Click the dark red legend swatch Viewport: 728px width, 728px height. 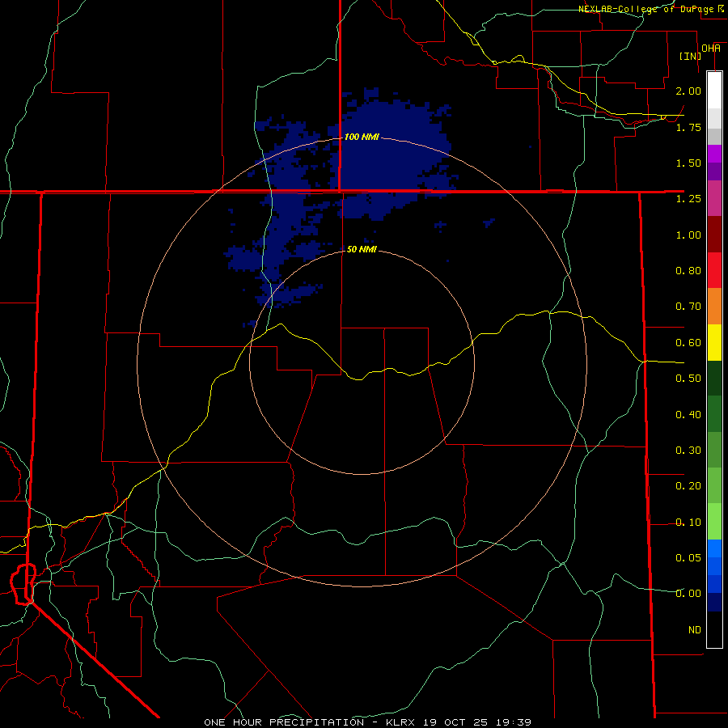[714, 235]
